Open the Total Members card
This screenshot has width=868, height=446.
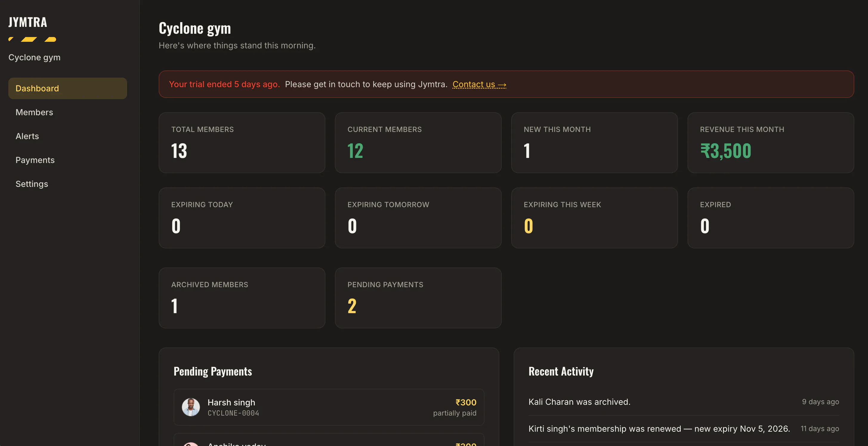(x=242, y=143)
